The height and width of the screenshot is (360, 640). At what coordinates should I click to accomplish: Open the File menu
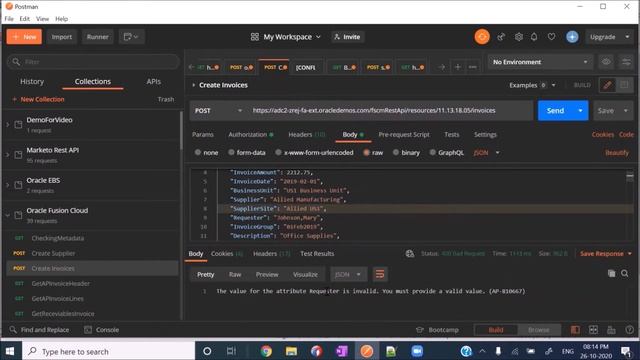[x=9, y=19]
